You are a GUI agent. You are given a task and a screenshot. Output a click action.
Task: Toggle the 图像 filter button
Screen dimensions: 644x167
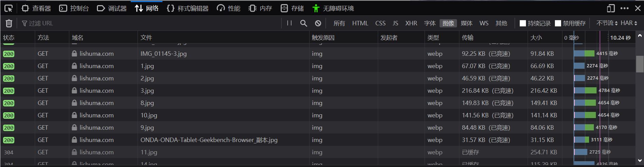tap(448, 23)
